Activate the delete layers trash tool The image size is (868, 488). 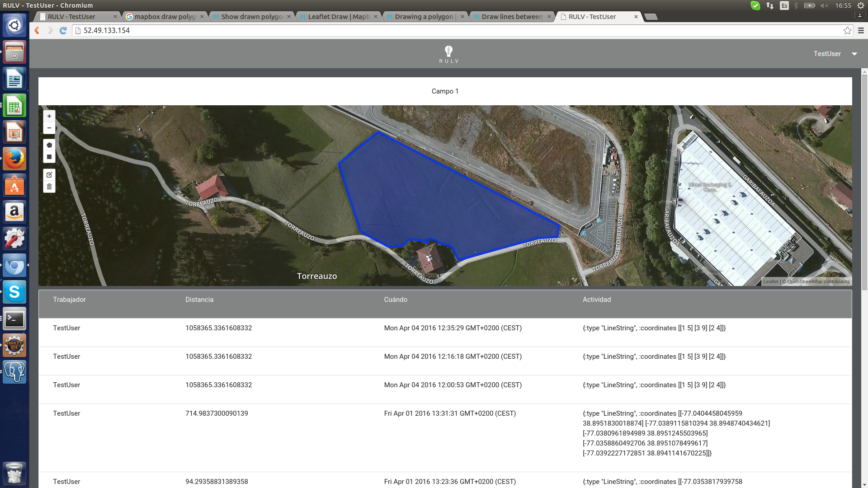coord(49,187)
